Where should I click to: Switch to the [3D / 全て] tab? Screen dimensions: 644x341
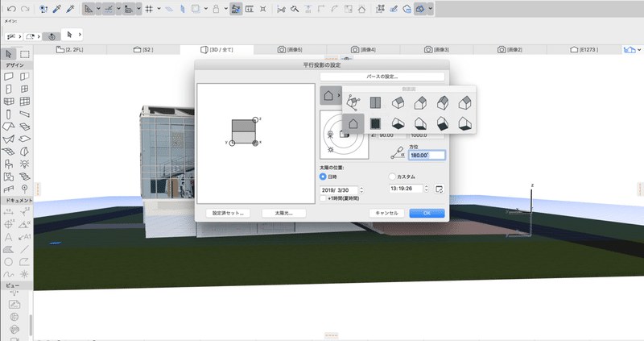217,50
